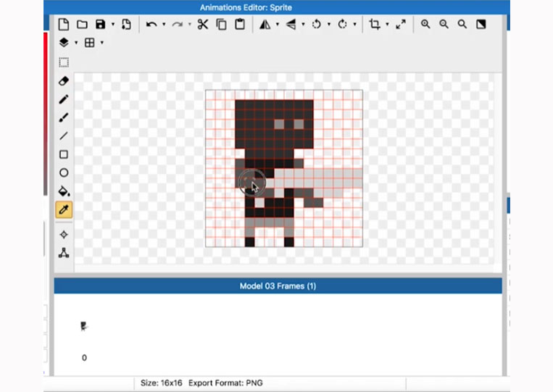Click the frame number 0 label
This screenshot has width=553, height=392.
(x=84, y=358)
